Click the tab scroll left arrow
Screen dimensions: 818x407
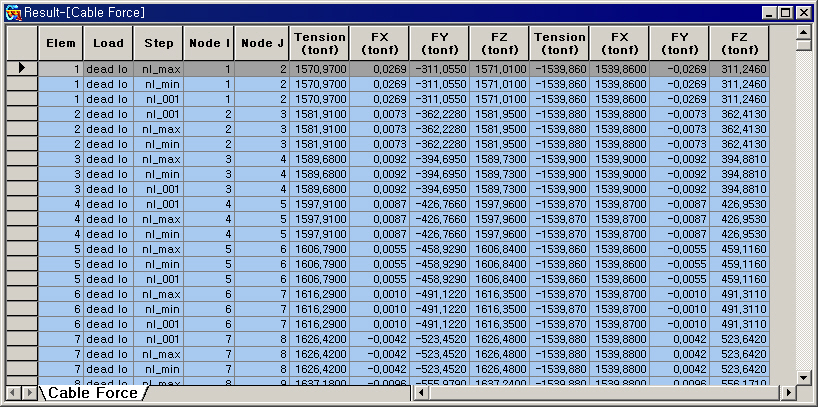[x=12, y=393]
